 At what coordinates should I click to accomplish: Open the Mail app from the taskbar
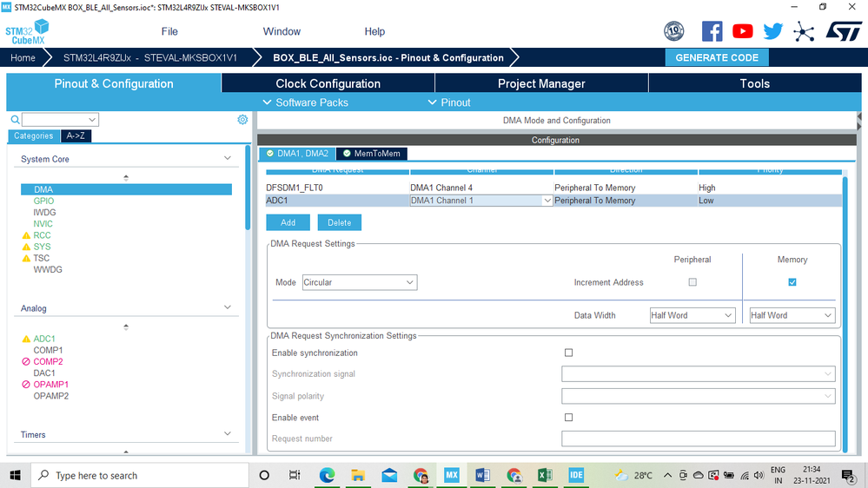pos(390,475)
